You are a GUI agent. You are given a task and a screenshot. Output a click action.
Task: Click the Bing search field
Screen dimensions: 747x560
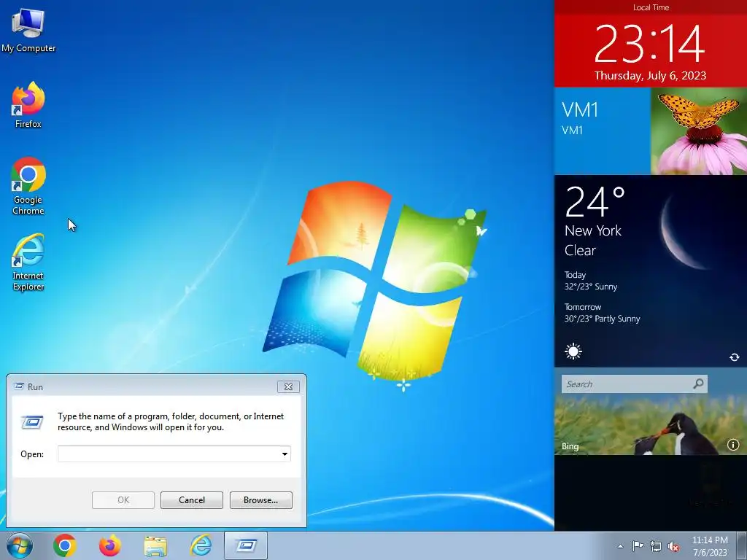(627, 384)
